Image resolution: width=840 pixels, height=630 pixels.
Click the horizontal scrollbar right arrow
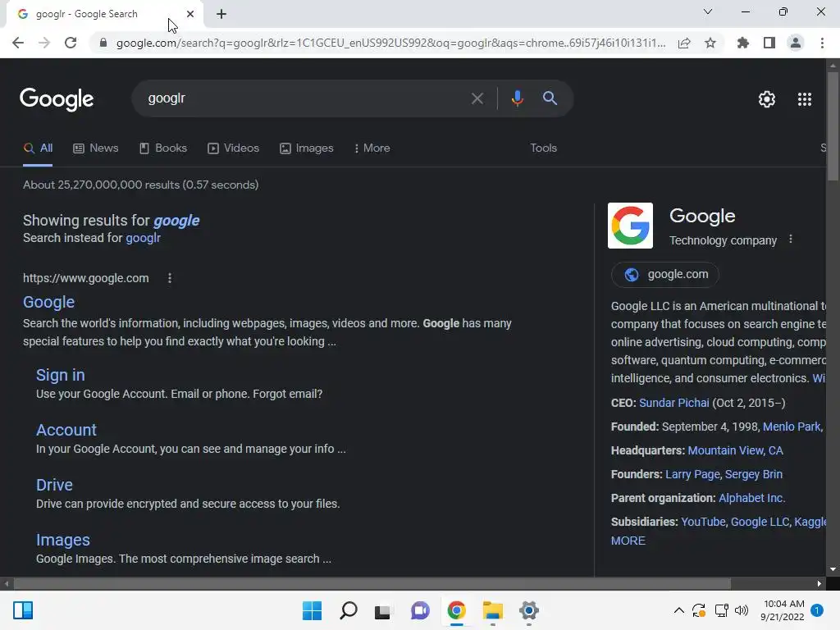[819, 583]
